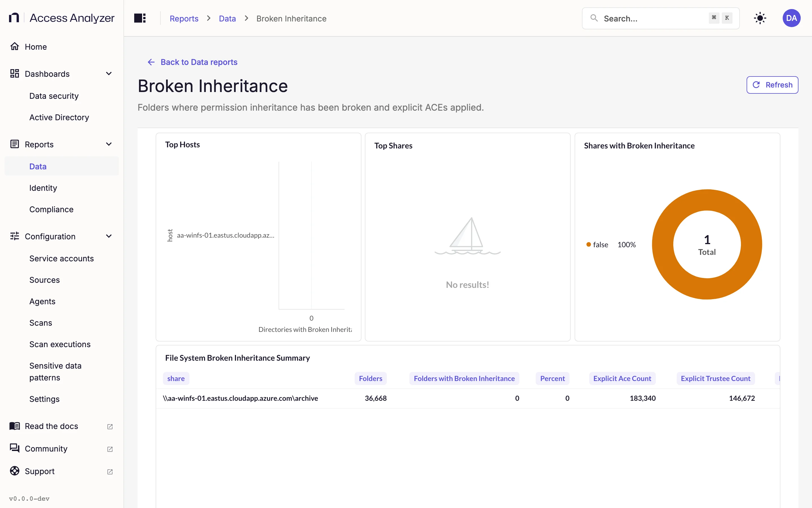This screenshot has height=508, width=812.
Task: Click the Configuration sliders icon
Action: point(14,236)
